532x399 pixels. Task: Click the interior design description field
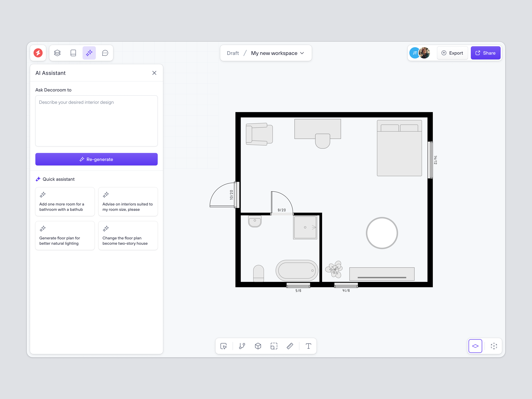tap(96, 121)
